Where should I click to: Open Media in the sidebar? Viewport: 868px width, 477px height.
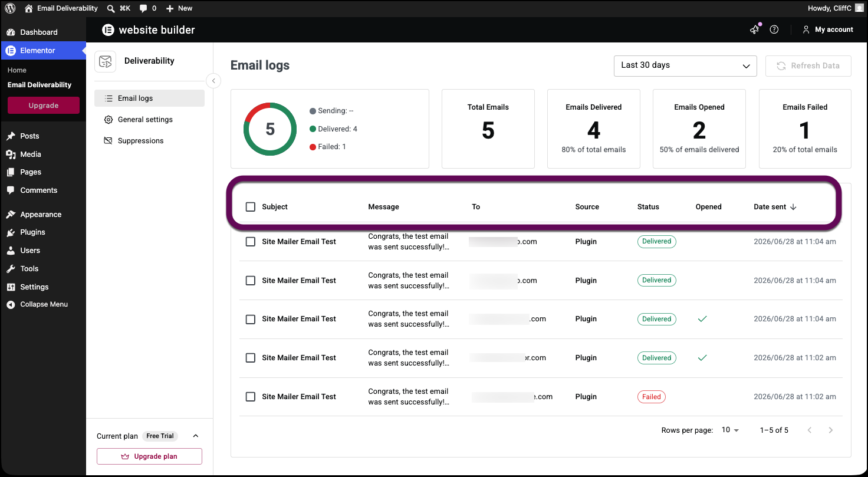[43, 154]
